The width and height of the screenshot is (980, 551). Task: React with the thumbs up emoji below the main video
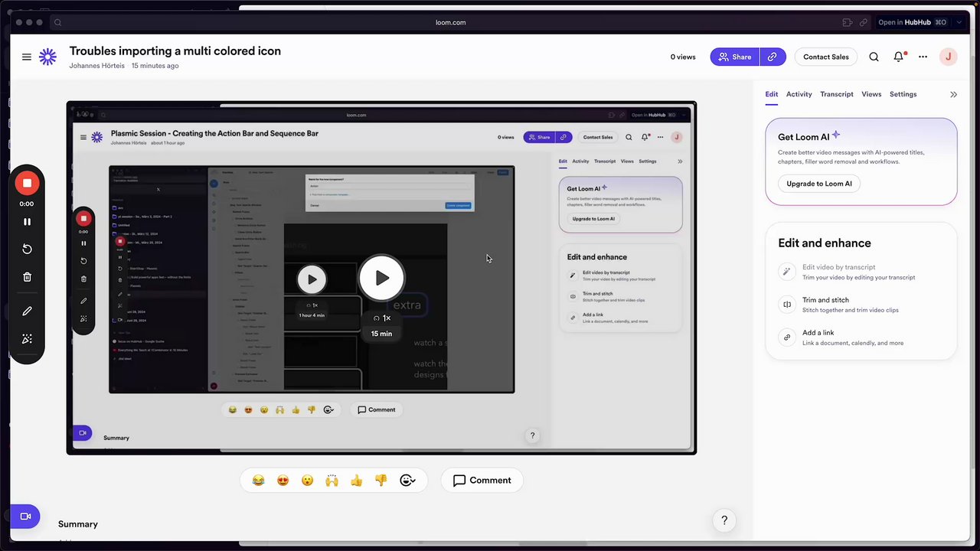point(356,481)
